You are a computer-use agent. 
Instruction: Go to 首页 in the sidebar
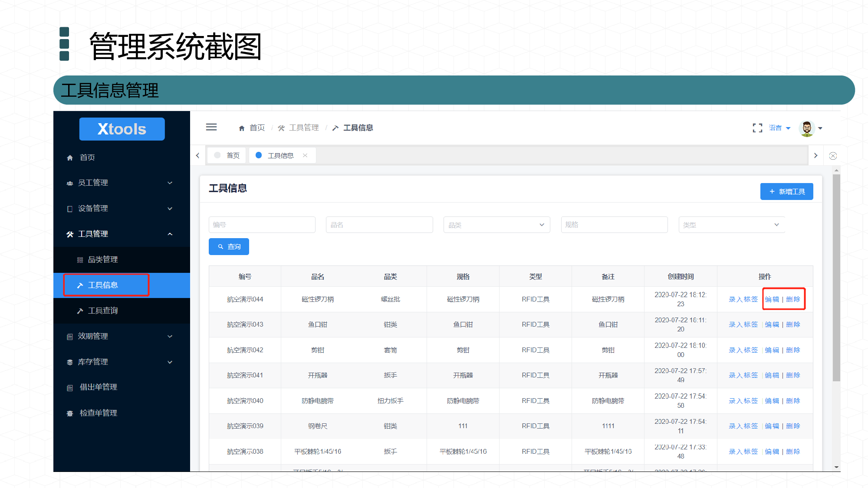pyautogui.click(x=122, y=157)
